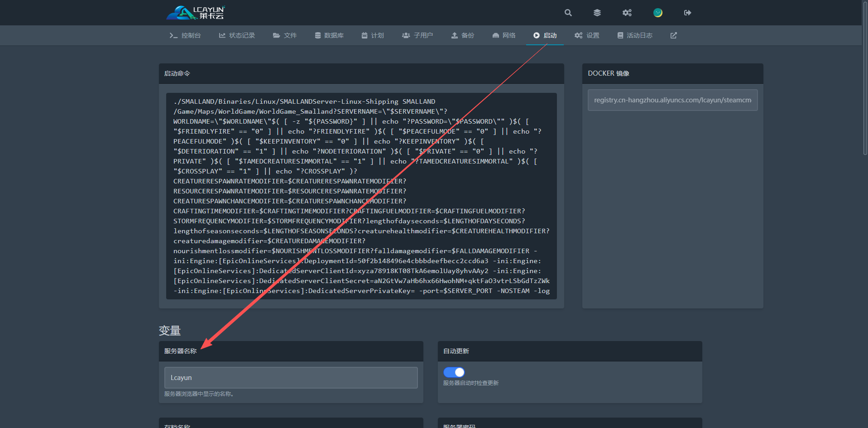Open the 子用户 sub-users tab

click(417, 35)
